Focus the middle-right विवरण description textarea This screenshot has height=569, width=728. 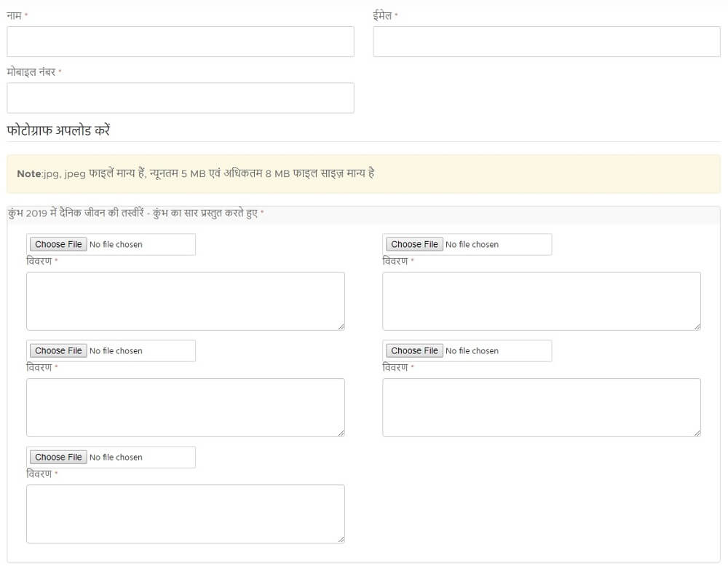pos(541,407)
